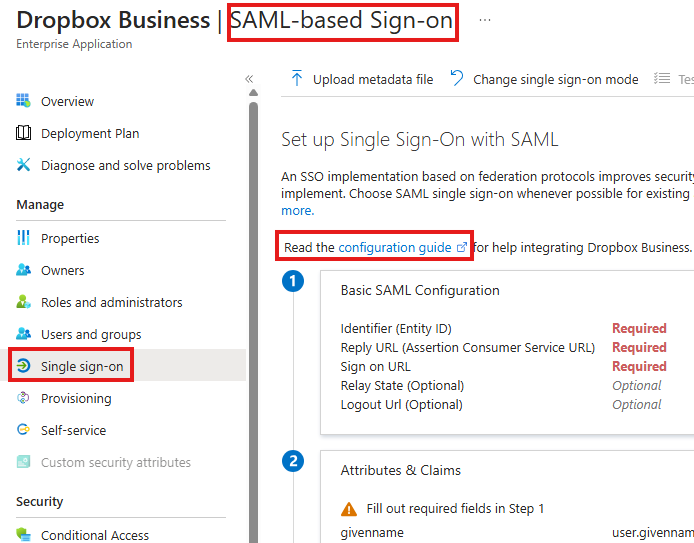
Task: Open the Basic SAML Configuration card
Action: click(507, 352)
